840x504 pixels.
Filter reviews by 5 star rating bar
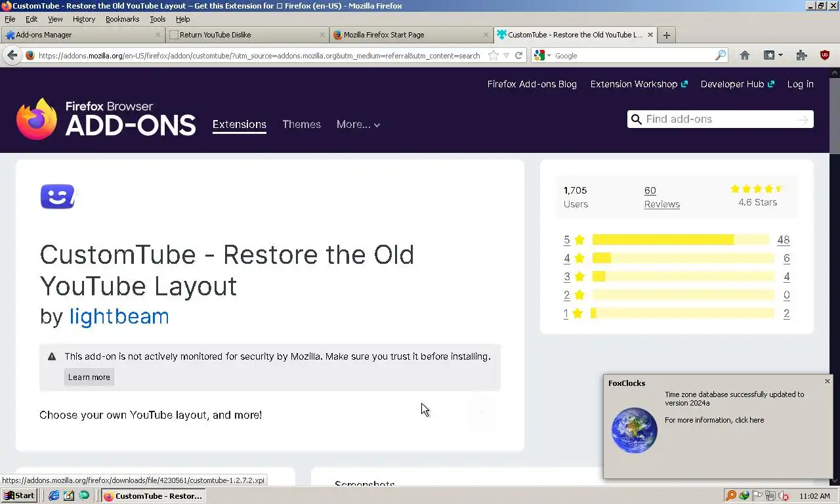pyautogui.click(x=681, y=240)
